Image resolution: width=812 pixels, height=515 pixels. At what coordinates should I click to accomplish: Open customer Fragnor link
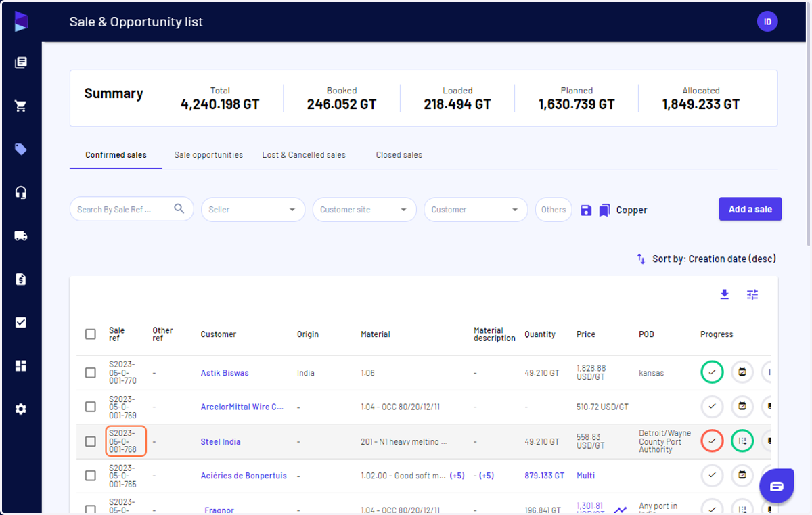click(219, 510)
